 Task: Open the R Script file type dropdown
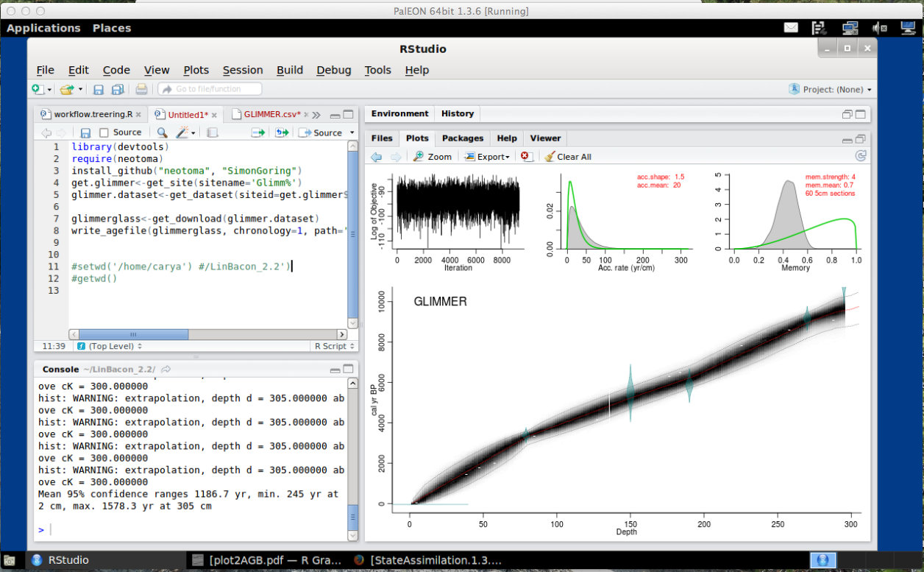(x=335, y=346)
